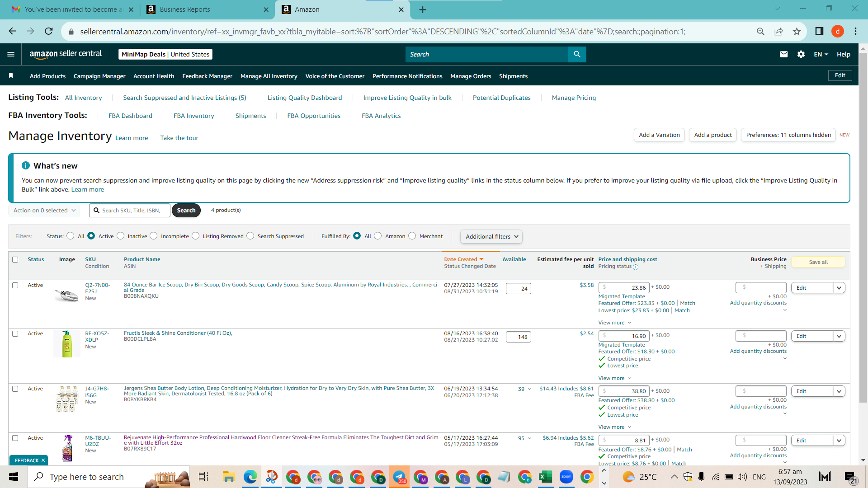
Task: Click the Amazon Seller Central logo
Action: click(66, 54)
